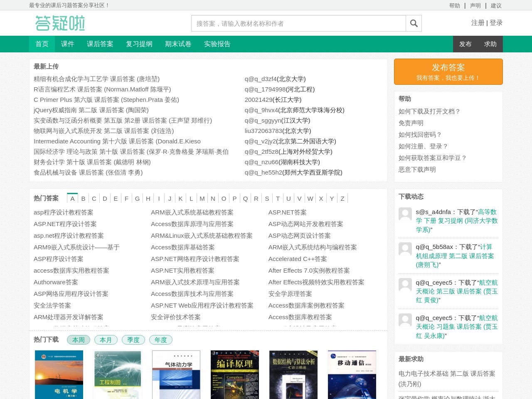This screenshot has width=532, height=399.
Task: Select letter M alphabet tab
Action: [x=202, y=198]
